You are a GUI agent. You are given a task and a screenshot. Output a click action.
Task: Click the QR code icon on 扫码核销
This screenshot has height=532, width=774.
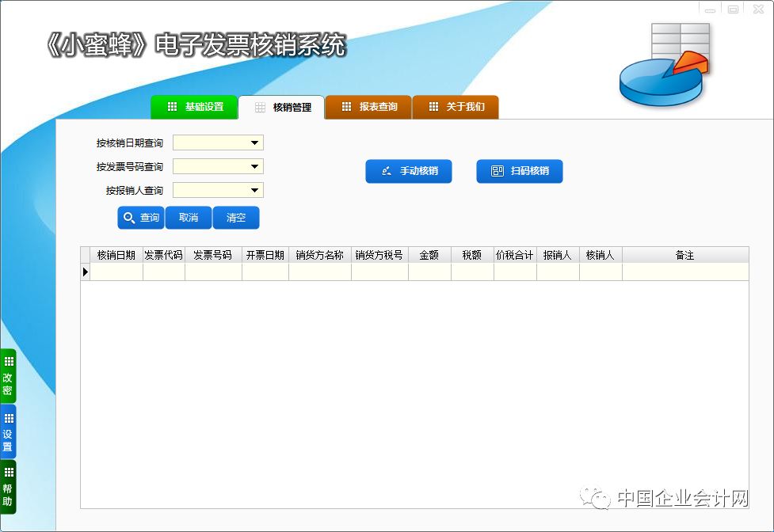pyautogui.click(x=497, y=171)
